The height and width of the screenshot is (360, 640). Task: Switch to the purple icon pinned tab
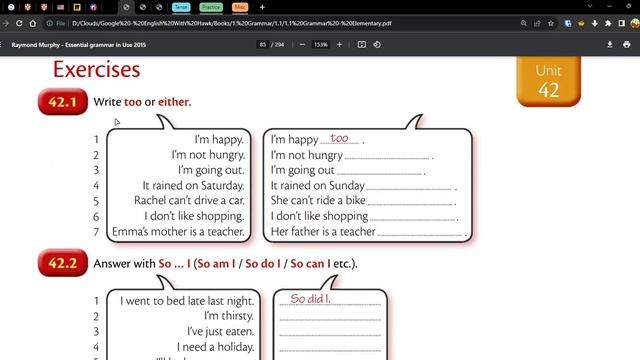coord(93,7)
